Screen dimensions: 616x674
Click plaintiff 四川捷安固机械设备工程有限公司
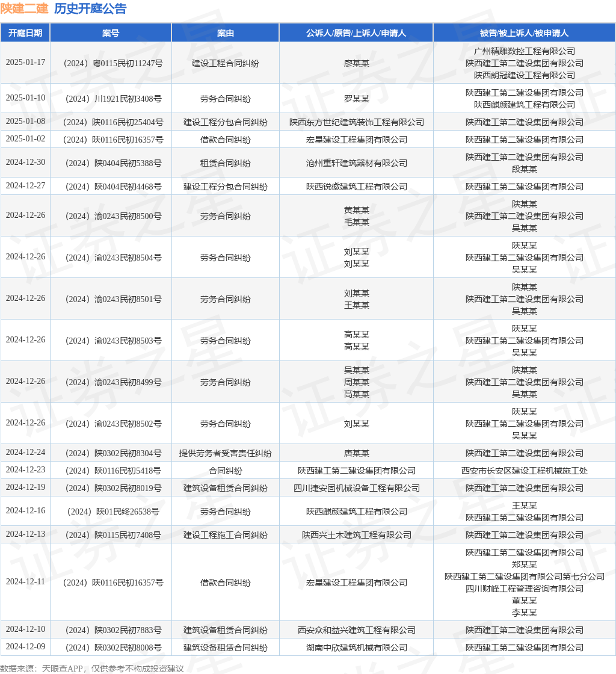click(x=357, y=488)
